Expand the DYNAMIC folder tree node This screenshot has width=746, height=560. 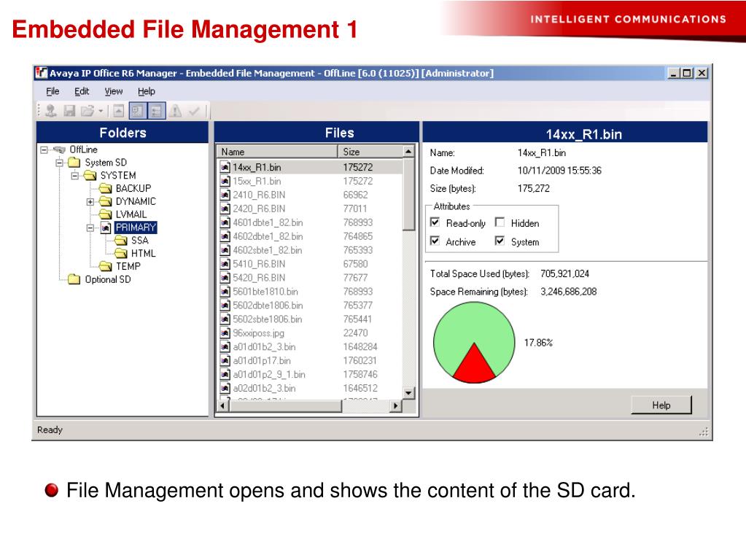(x=90, y=202)
